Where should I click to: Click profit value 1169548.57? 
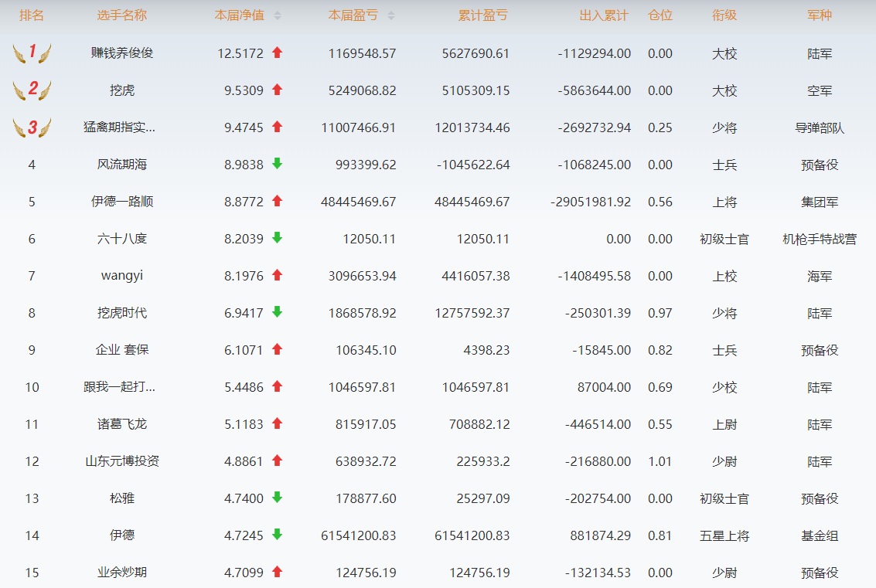tap(362, 53)
